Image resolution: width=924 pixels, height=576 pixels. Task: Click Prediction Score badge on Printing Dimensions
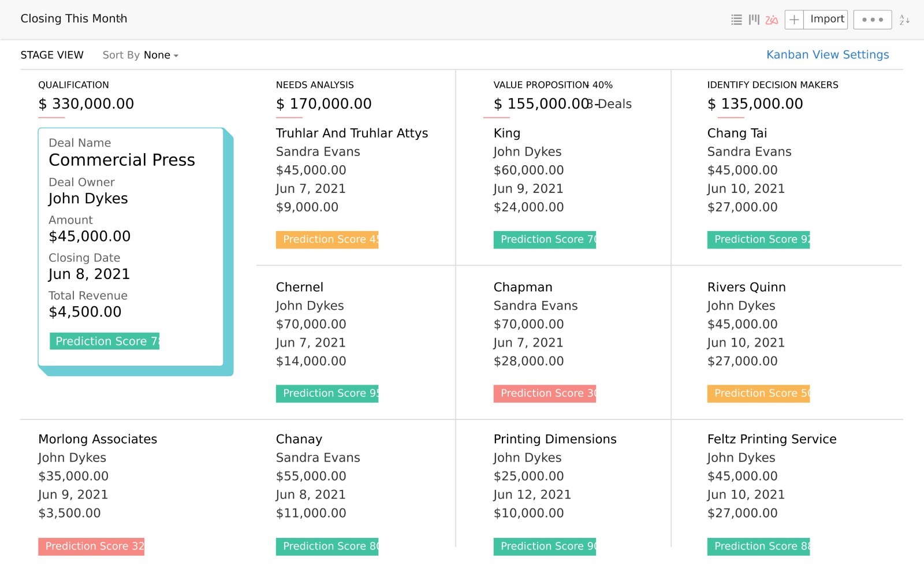pyautogui.click(x=545, y=546)
